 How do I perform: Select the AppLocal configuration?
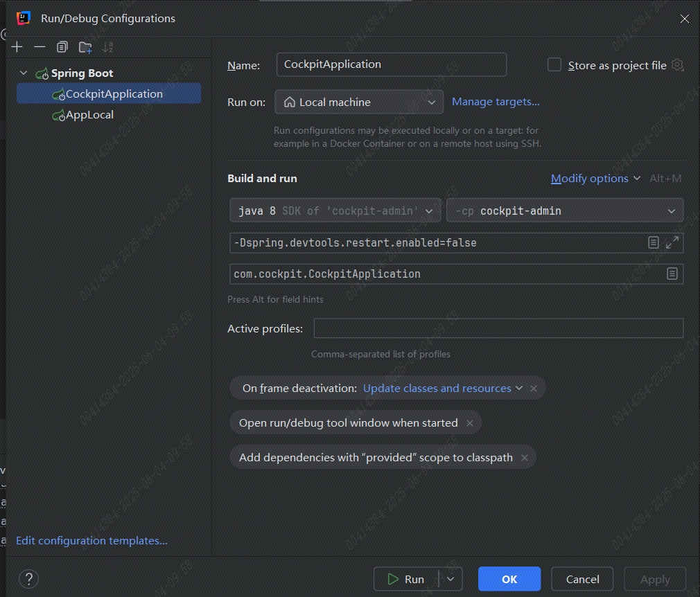point(89,115)
